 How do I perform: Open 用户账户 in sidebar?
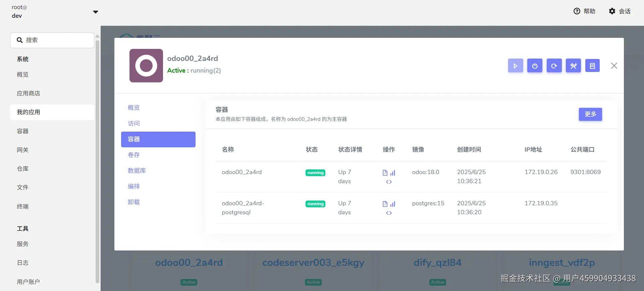click(x=52, y=282)
